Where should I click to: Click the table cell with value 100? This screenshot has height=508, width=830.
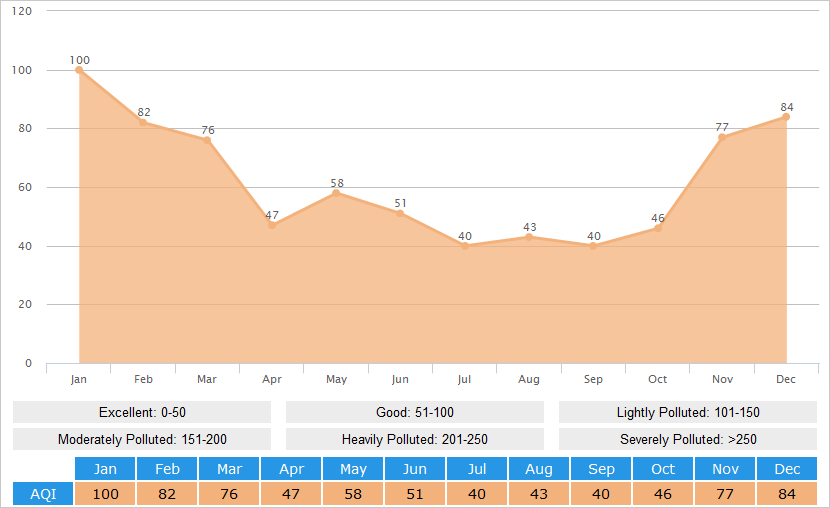click(x=105, y=494)
